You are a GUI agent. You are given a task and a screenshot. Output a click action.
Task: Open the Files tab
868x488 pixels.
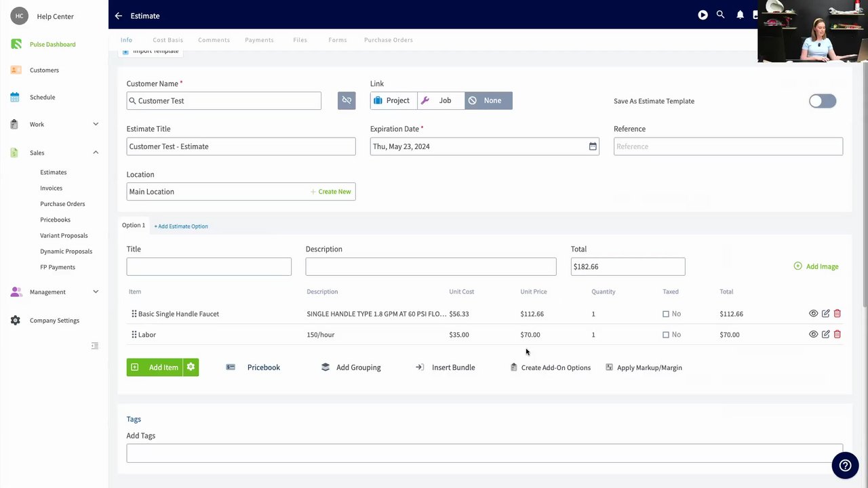[300, 40]
